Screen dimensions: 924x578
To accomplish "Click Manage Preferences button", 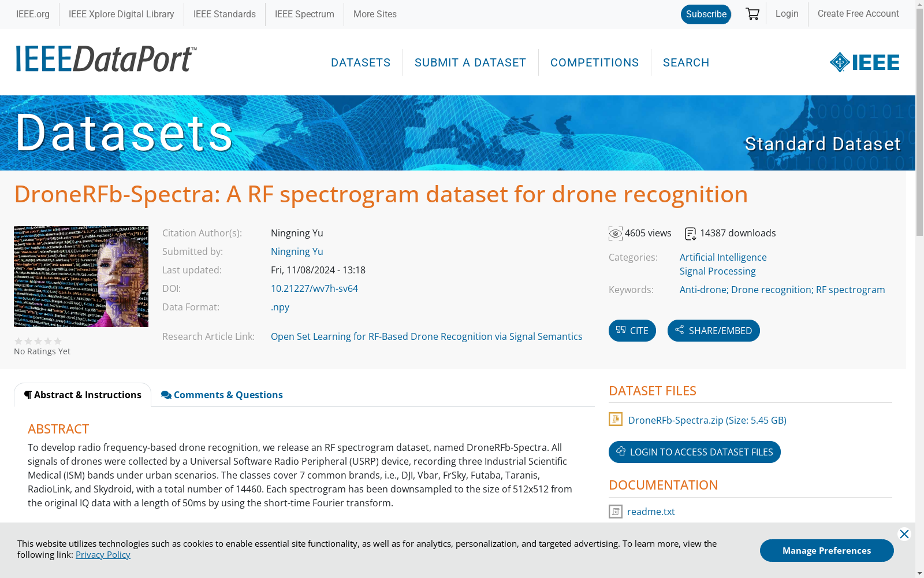I will (x=827, y=550).
